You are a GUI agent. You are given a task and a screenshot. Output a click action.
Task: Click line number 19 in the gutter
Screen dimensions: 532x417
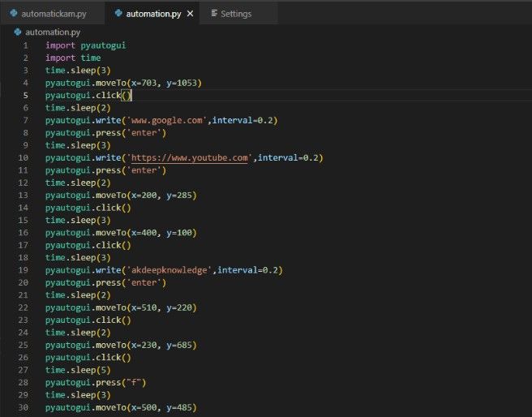[23, 270]
